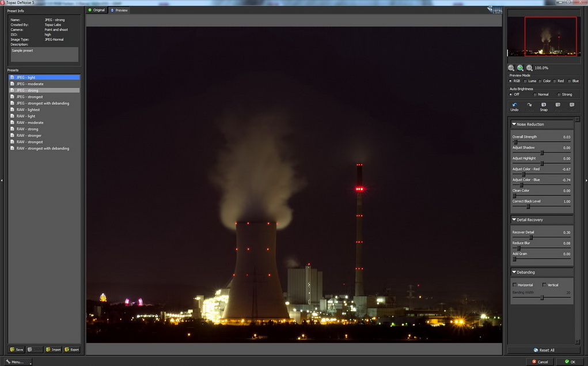Click the Cancel button

click(540, 362)
